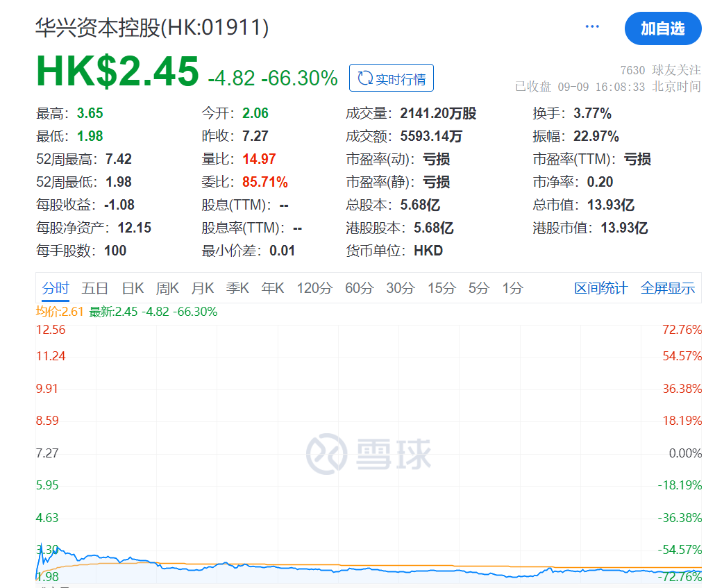This screenshot has height=588, width=715.
Task: Click the 7630 球友关注 followers text
Action: (x=660, y=70)
